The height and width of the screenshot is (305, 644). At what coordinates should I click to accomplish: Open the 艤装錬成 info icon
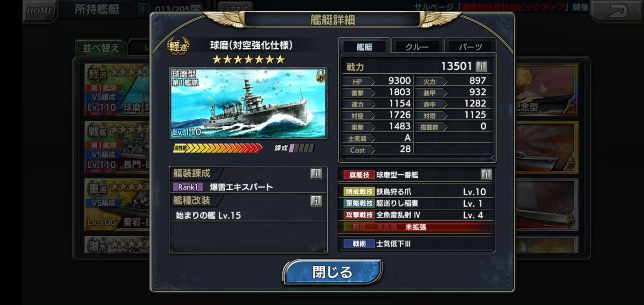(316, 173)
